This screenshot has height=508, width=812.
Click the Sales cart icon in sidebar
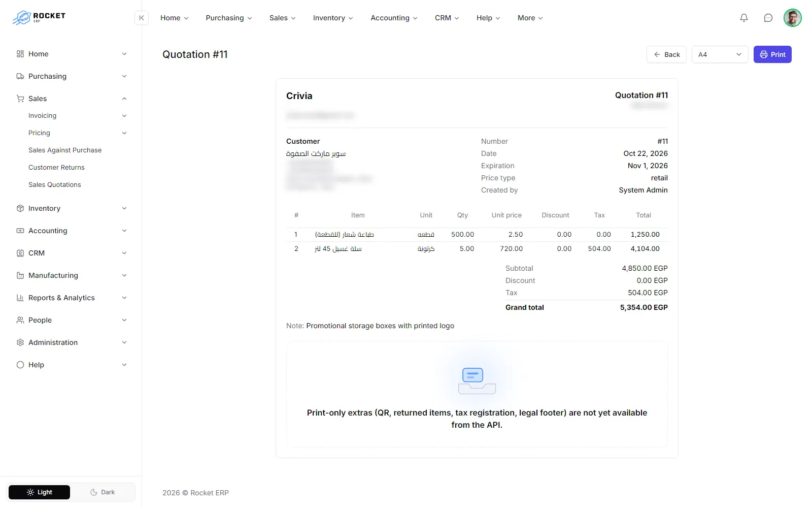coord(20,99)
